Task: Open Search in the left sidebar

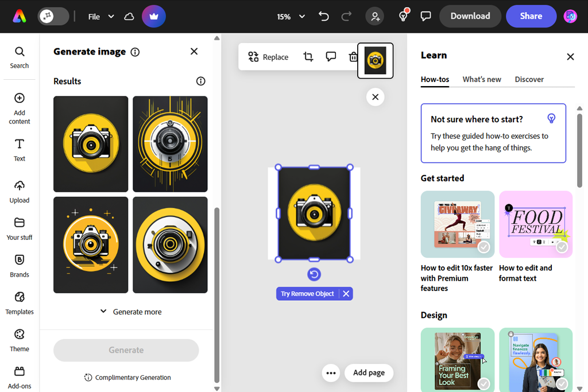Action: point(20,58)
